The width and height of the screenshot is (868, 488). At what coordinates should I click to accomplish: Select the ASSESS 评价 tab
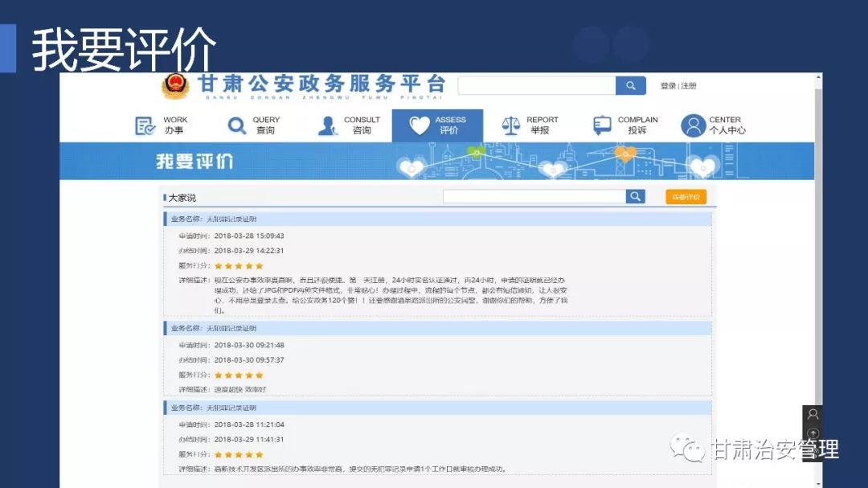[437, 125]
